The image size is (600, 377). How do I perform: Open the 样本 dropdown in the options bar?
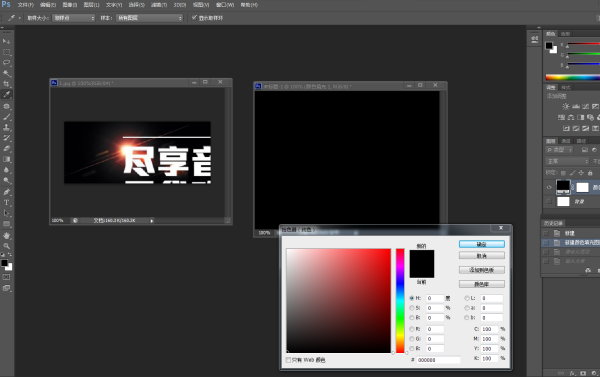(149, 18)
